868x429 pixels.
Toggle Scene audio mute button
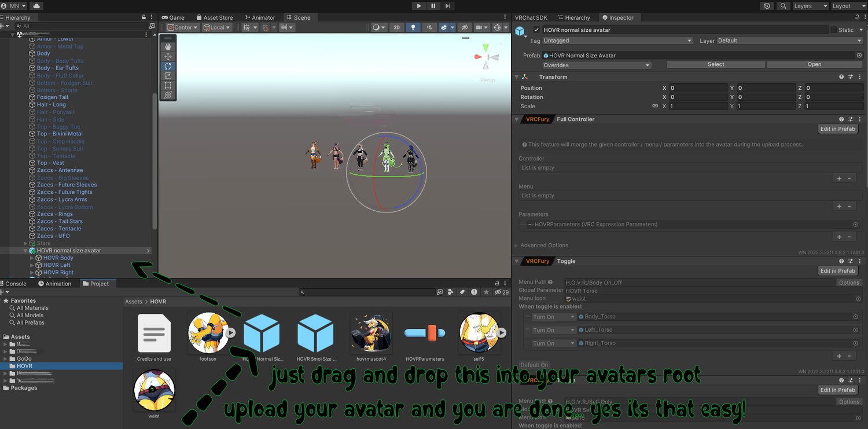429,27
